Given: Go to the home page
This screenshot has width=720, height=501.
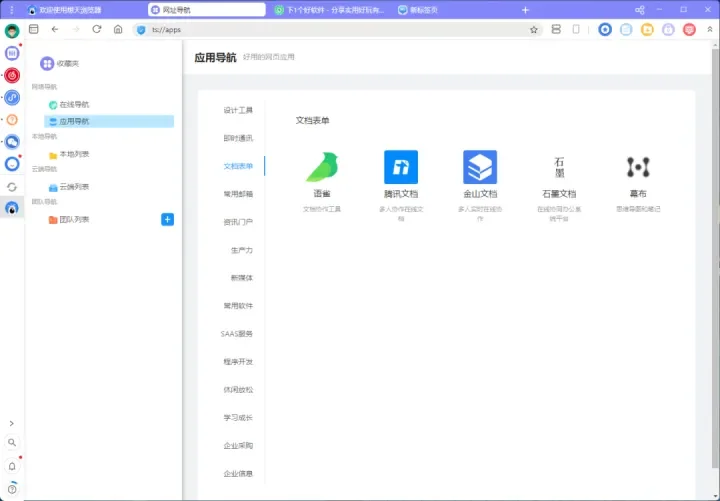Looking at the screenshot, I should (118, 29).
